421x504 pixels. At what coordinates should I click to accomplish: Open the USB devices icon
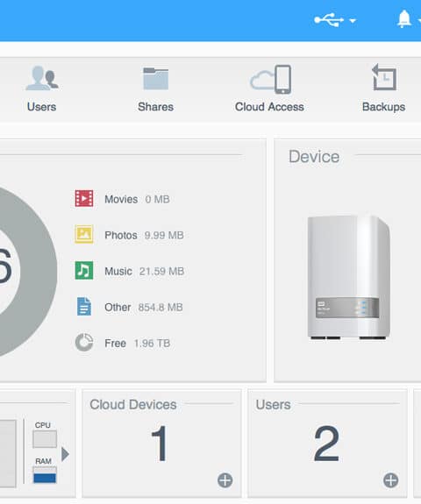coord(329,20)
